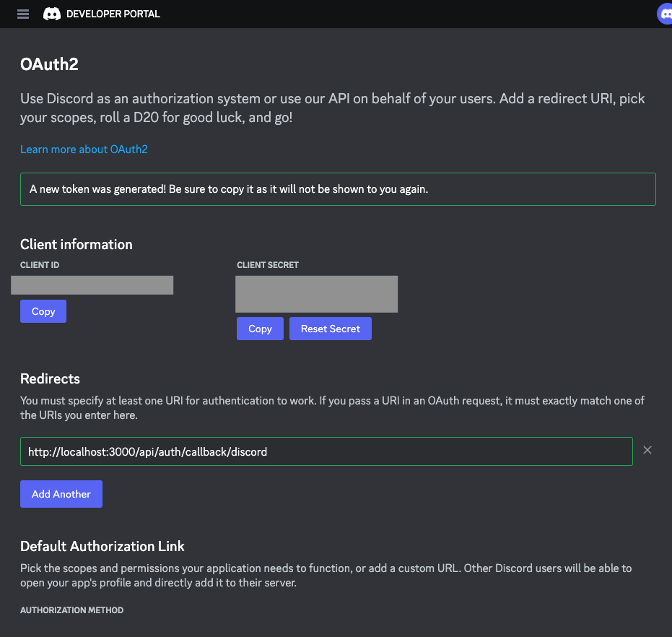Click the Authorization Method label
The height and width of the screenshot is (637, 672).
pyautogui.click(x=72, y=610)
